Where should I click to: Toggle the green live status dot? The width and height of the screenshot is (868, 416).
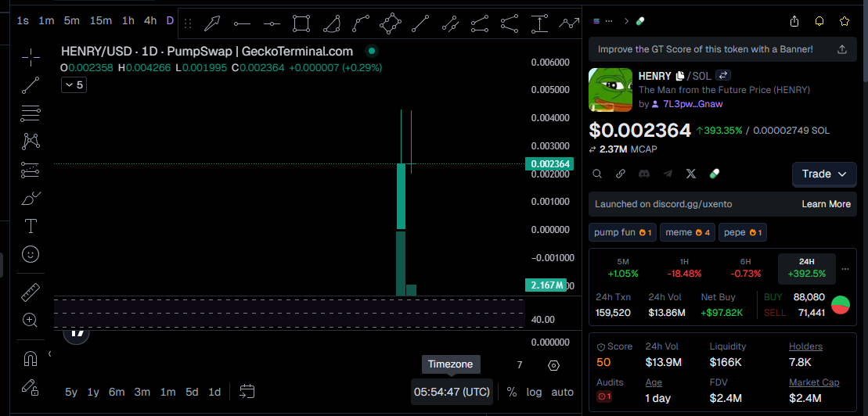pyautogui.click(x=372, y=52)
